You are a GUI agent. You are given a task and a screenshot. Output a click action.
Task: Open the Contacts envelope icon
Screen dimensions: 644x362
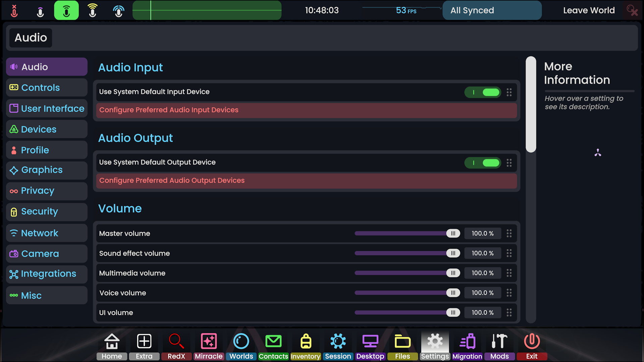tap(273, 342)
